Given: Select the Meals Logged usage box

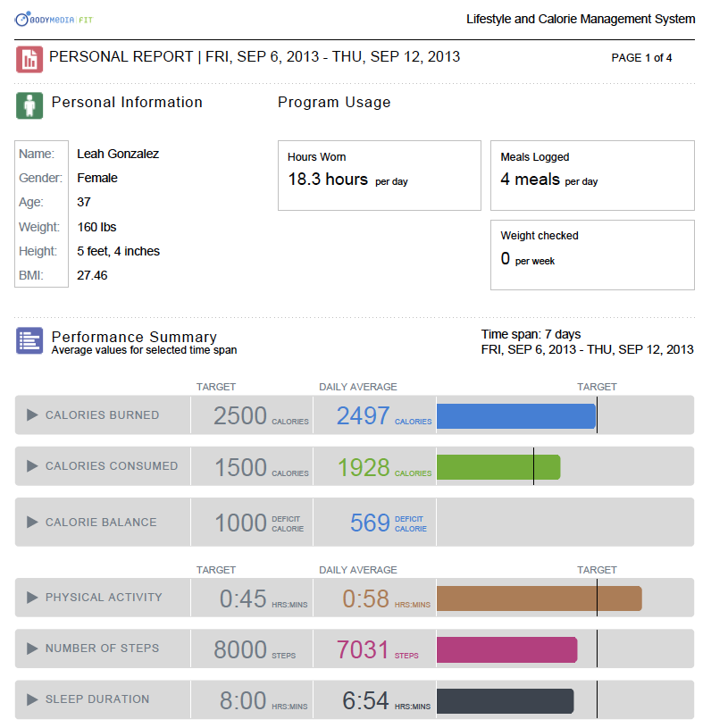Looking at the screenshot, I should (x=592, y=175).
